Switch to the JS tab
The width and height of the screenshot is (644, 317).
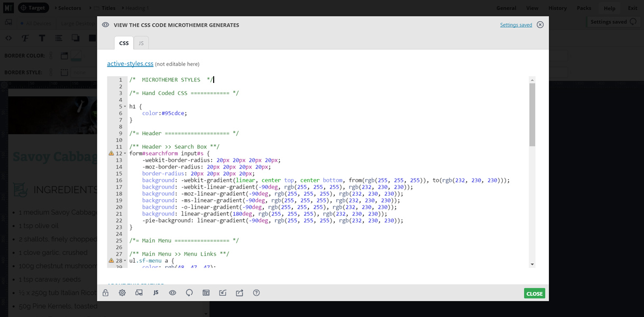(x=141, y=43)
